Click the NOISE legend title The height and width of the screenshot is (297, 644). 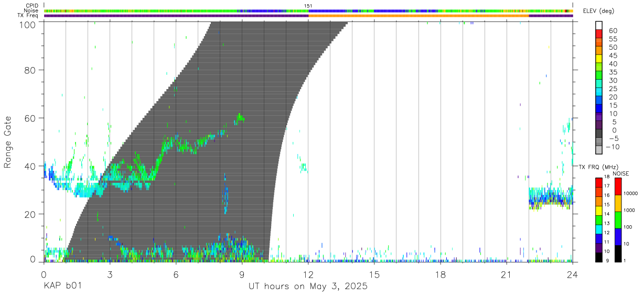[x=622, y=173]
